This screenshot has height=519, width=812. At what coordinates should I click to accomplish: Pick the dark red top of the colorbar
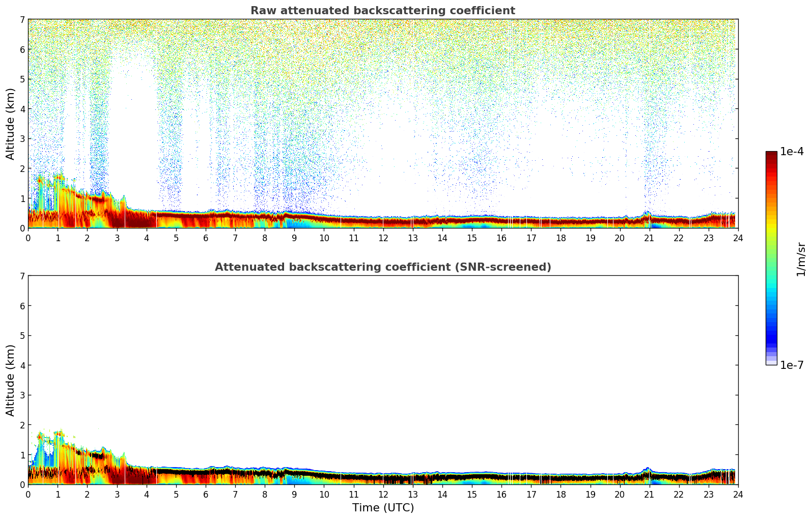coord(771,154)
